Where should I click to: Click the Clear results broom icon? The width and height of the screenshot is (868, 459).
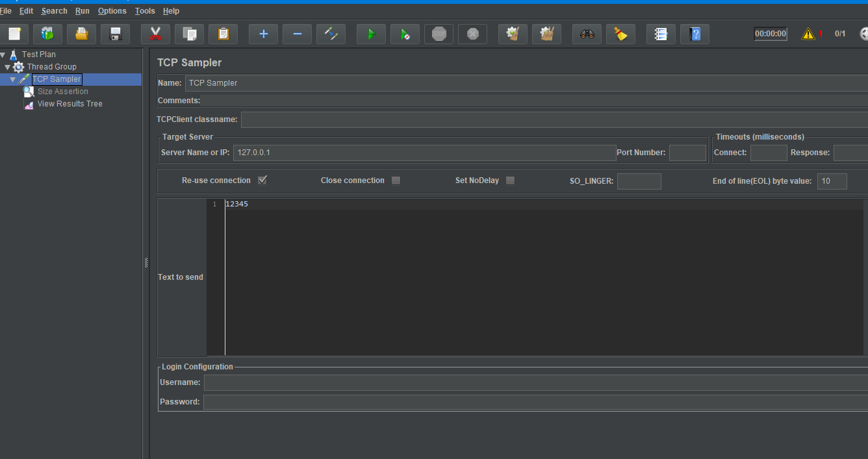pos(513,34)
